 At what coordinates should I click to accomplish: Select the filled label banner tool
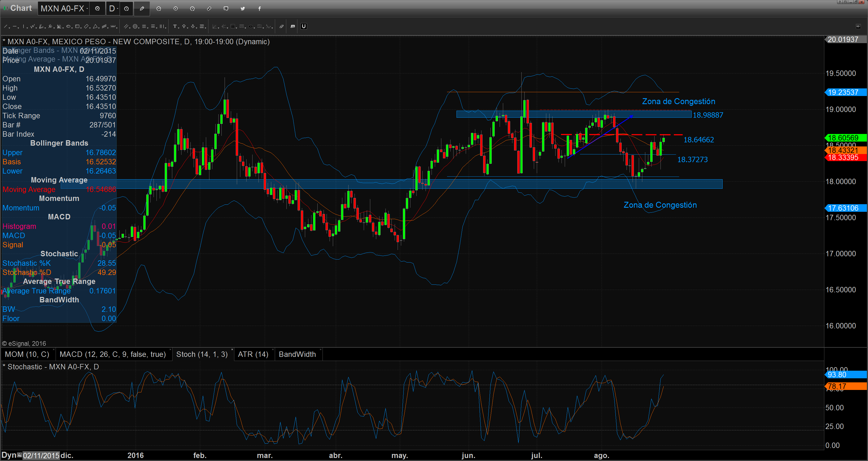(x=202, y=26)
